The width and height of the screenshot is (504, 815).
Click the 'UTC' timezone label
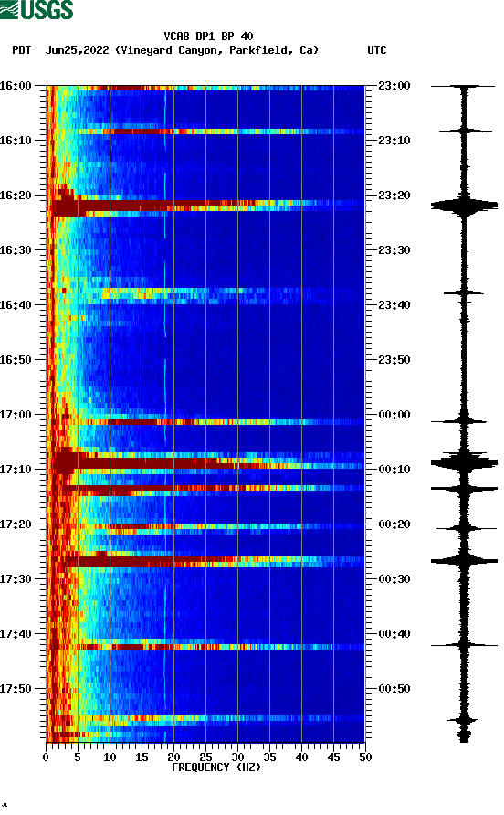(377, 50)
